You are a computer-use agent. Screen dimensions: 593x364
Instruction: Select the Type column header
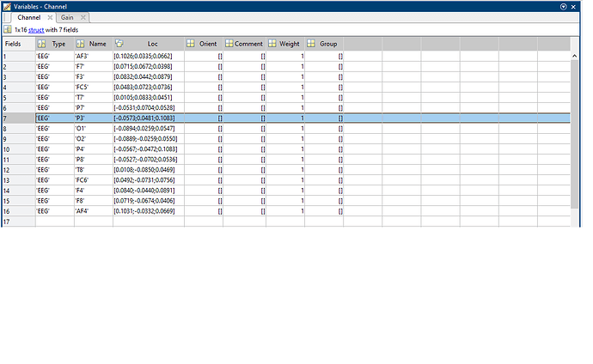point(55,44)
